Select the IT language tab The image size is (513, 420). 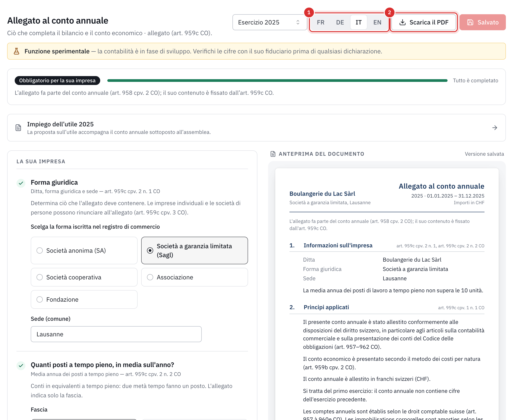coord(358,22)
